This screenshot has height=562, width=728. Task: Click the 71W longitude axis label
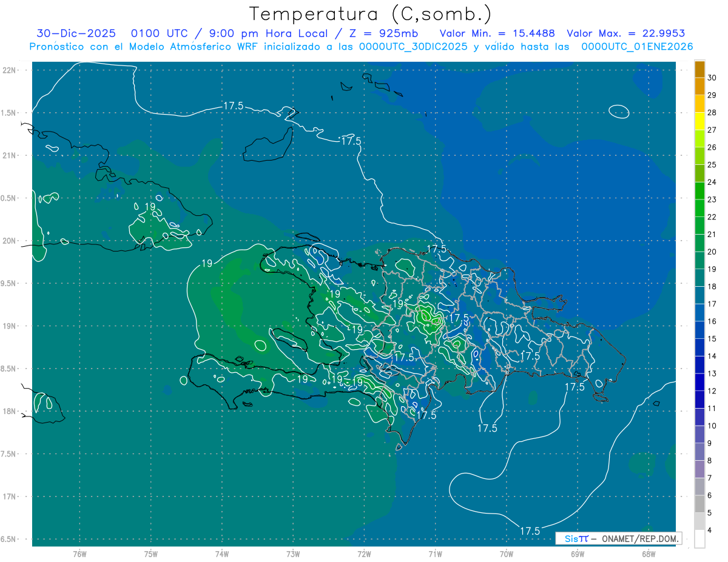point(435,554)
